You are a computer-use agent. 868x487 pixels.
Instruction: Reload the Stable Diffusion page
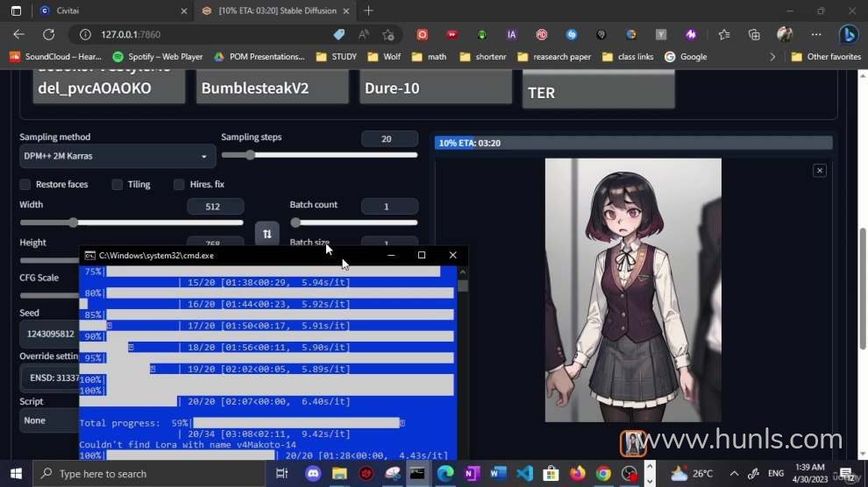[49, 34]
